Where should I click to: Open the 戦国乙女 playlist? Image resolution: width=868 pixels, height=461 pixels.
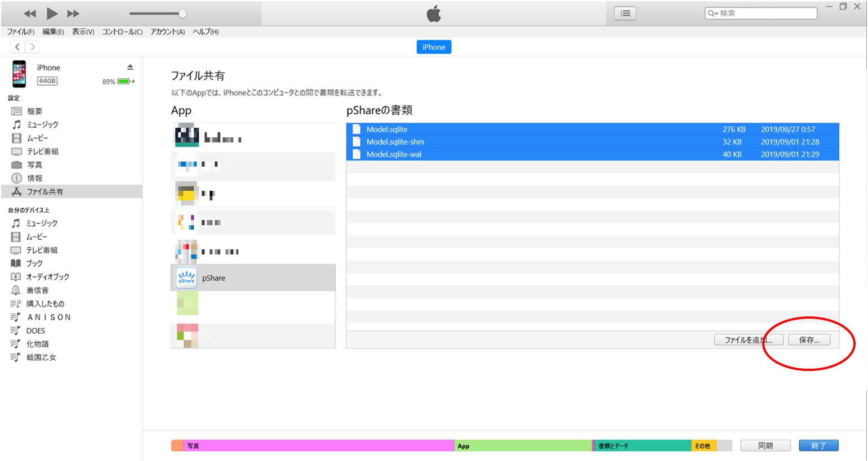click(x=72, y=357)
